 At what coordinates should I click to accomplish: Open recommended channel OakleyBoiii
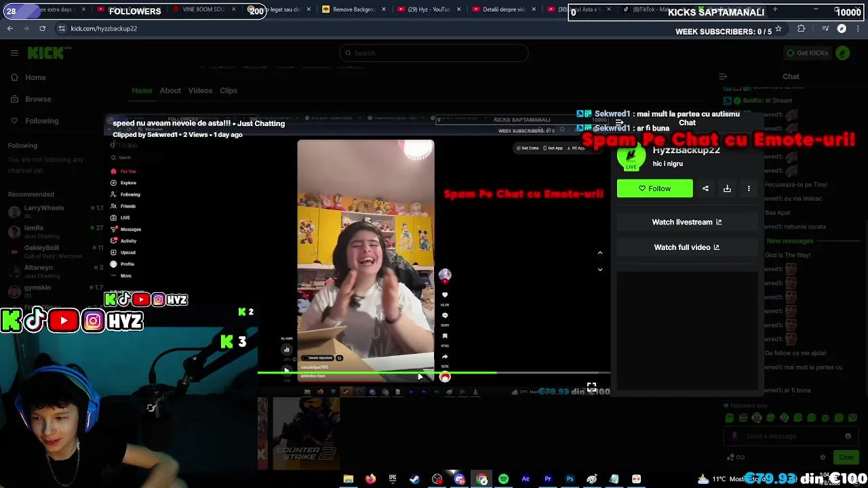(54, 251)
